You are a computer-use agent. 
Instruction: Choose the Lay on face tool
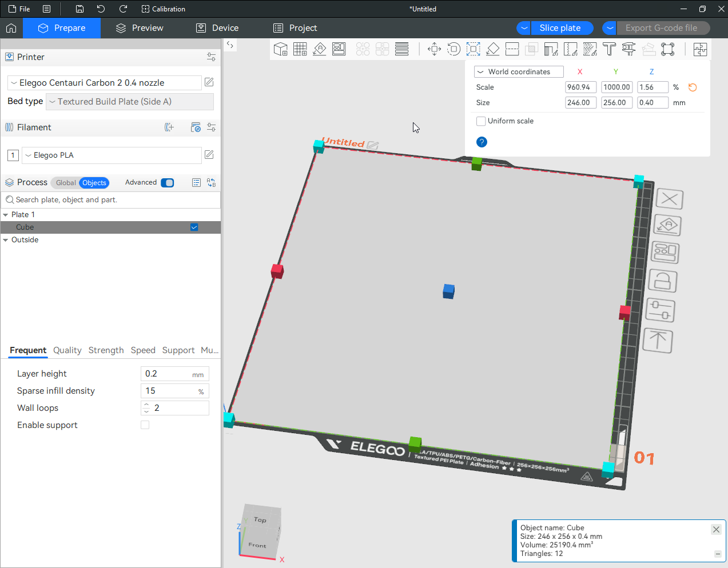492,49
